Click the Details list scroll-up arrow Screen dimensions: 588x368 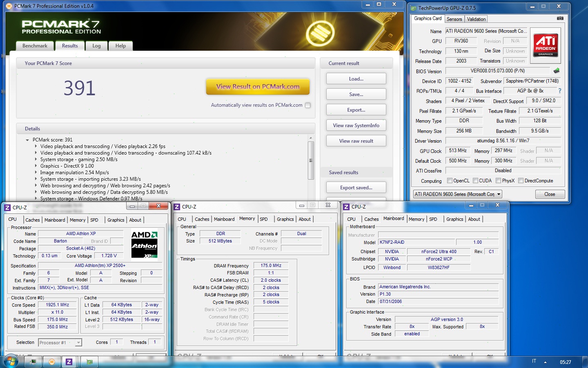[311, 138]
